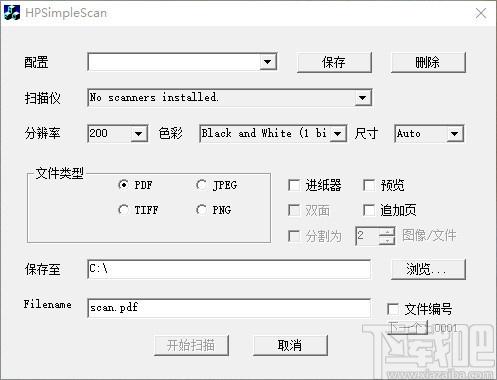Expand the 尺寸 Auto size dropdown

point(455,134)
